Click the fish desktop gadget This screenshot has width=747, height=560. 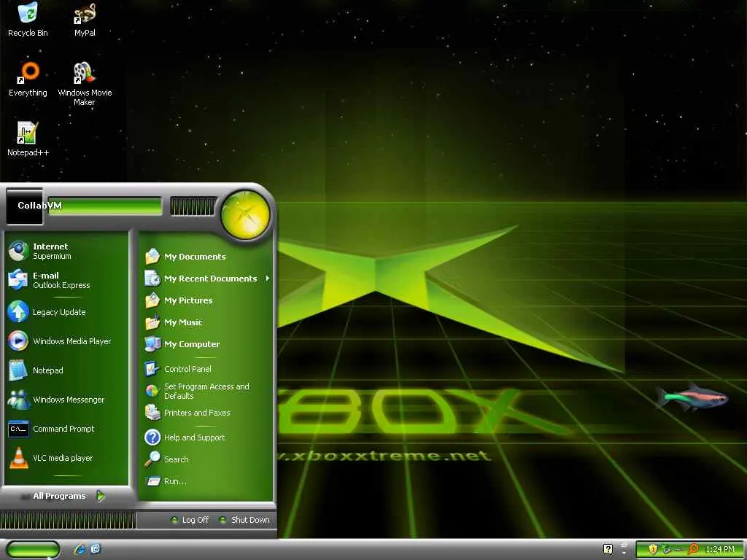[692, 397]
